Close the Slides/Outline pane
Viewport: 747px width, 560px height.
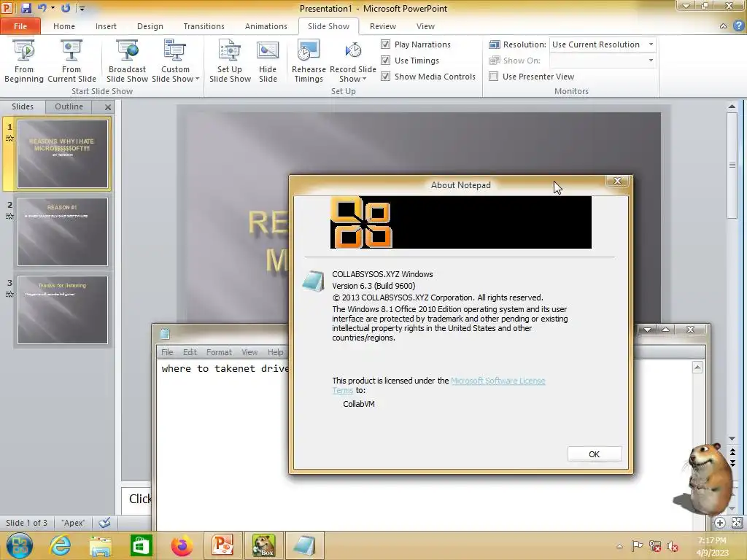coord(108,107)
